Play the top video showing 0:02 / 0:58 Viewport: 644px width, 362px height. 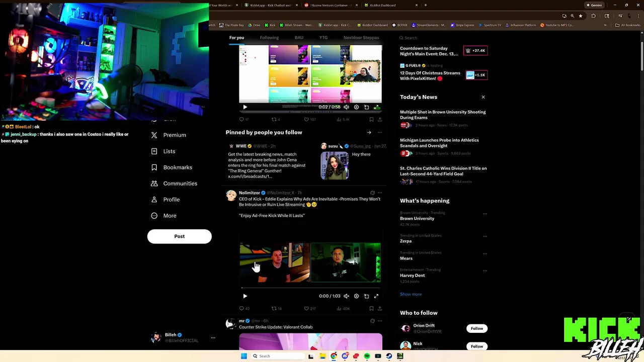[245, 107]
